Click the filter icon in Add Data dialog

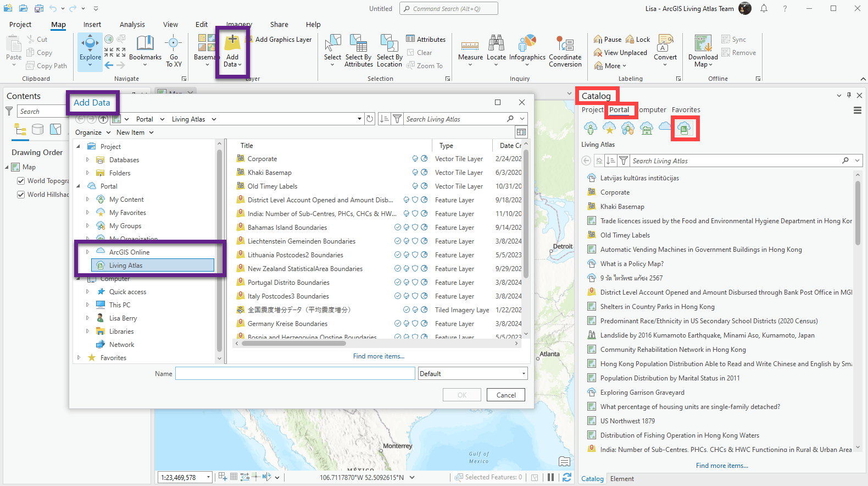click(397, 119)
